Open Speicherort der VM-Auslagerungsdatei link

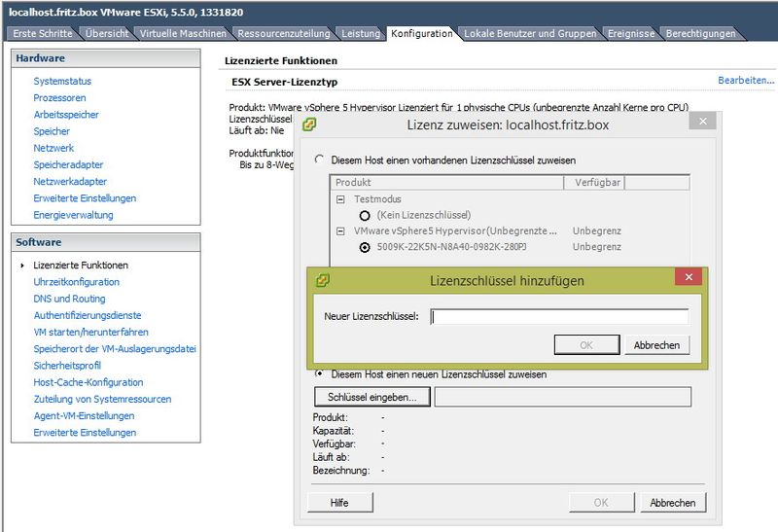pos(115,349)
